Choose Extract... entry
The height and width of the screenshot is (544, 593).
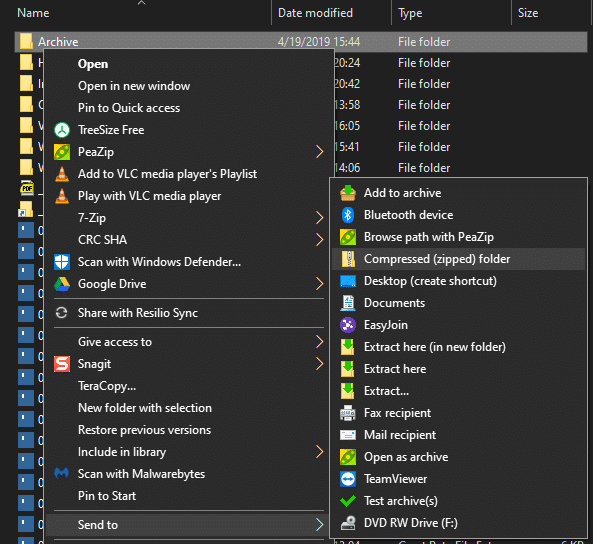tap(387, 391)
